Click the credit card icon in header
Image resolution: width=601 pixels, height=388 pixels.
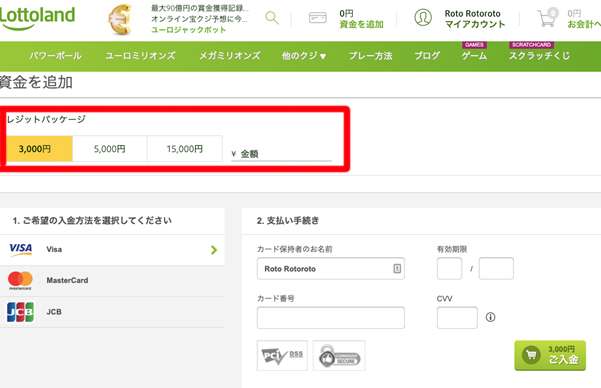click(317, 18)
